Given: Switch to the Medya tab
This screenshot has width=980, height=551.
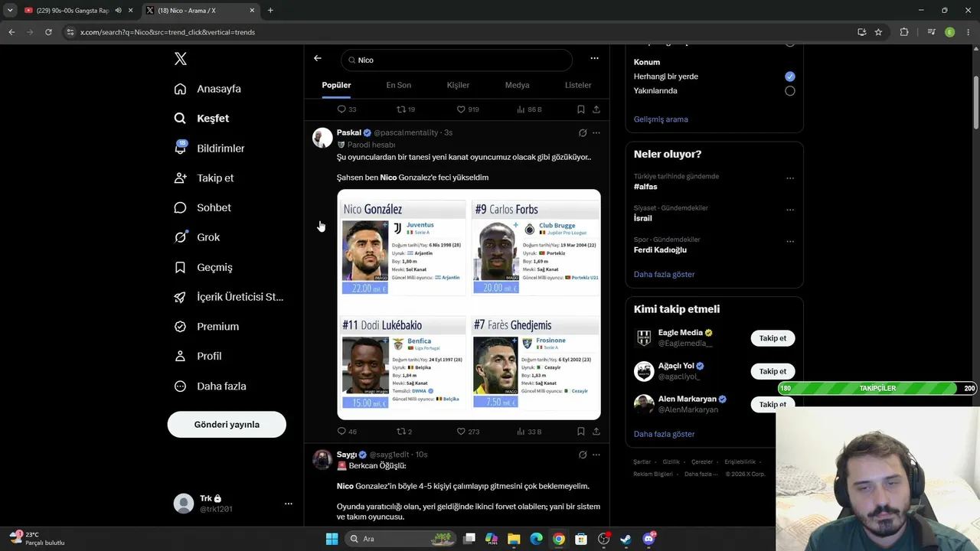Looking at the screenshot, I should click(517, 85).
